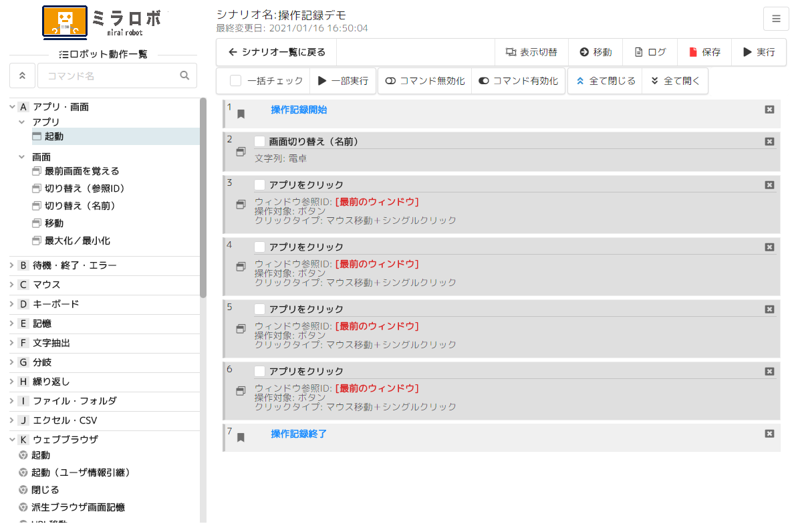Delete step 1 操作記録開始 with its X icon
The width and height of the screenshot is (796, 532).
pos(769,110)
